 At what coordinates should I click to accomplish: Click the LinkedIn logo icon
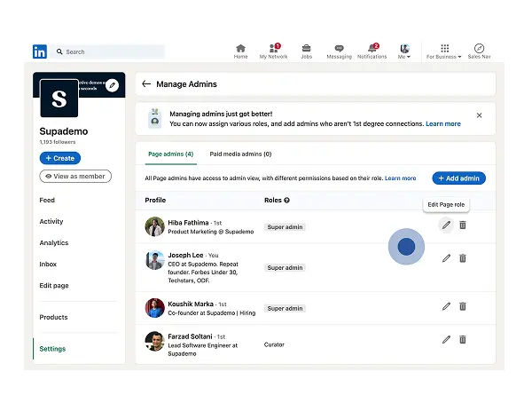pos(40,51)
